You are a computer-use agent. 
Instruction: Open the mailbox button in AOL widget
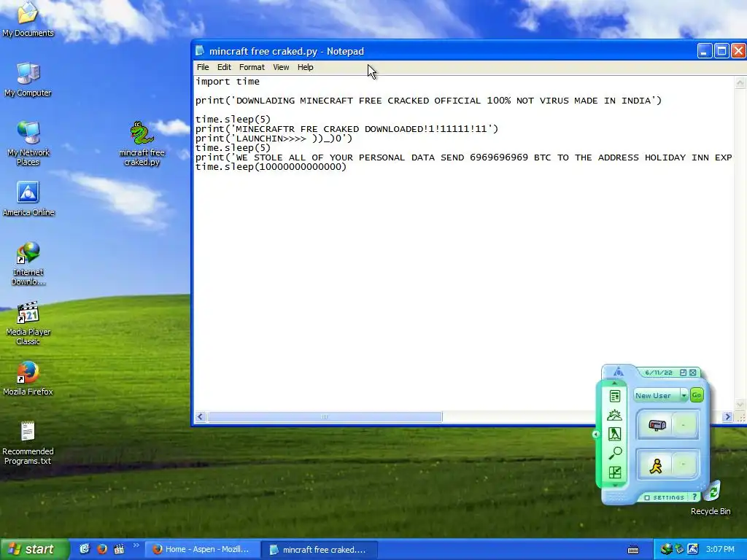[657, 425]
